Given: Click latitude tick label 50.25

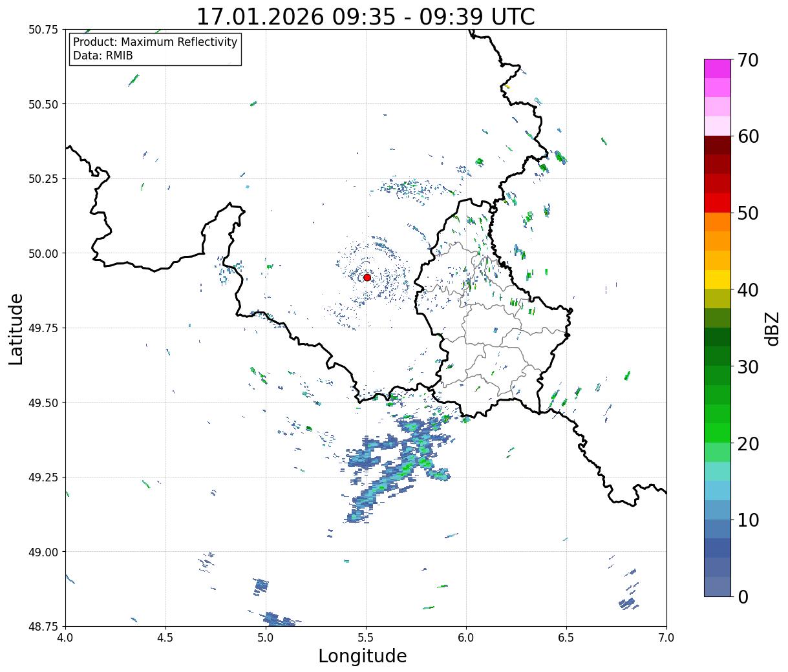Looking at the screenshot, I should [43, 179].
